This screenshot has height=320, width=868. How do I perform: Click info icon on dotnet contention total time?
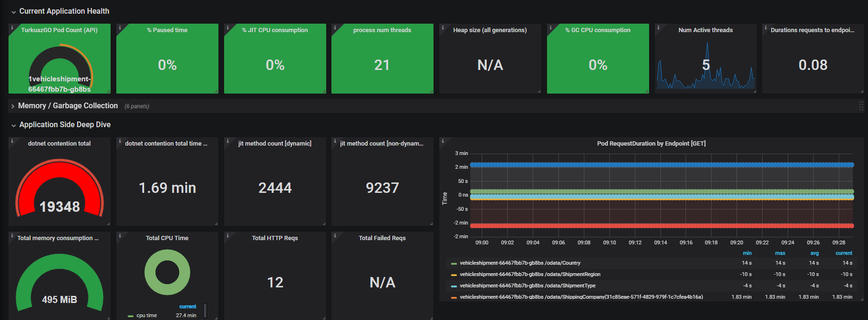(x=120, y=141)
